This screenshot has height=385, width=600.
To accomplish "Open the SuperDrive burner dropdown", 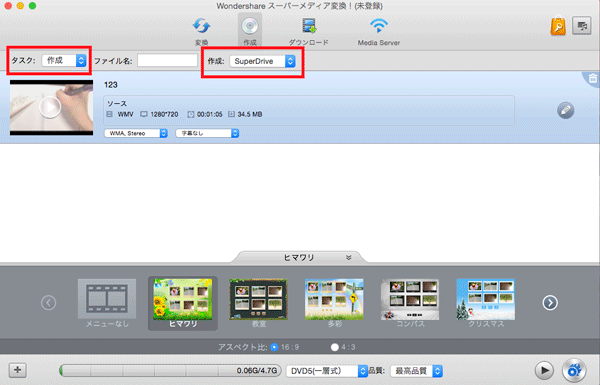I will pos(262,61).
